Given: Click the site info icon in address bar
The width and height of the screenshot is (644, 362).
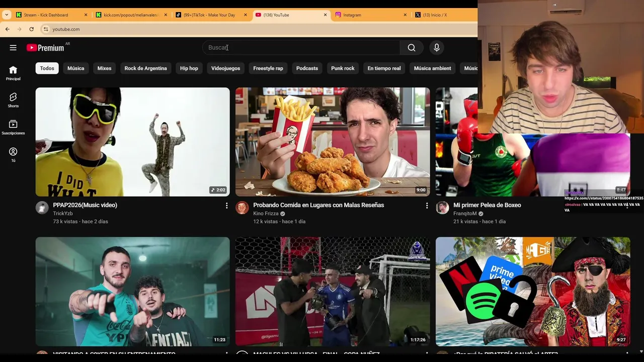Looking at the screenshot, I should pyautogui.click(x=46, y=29).
